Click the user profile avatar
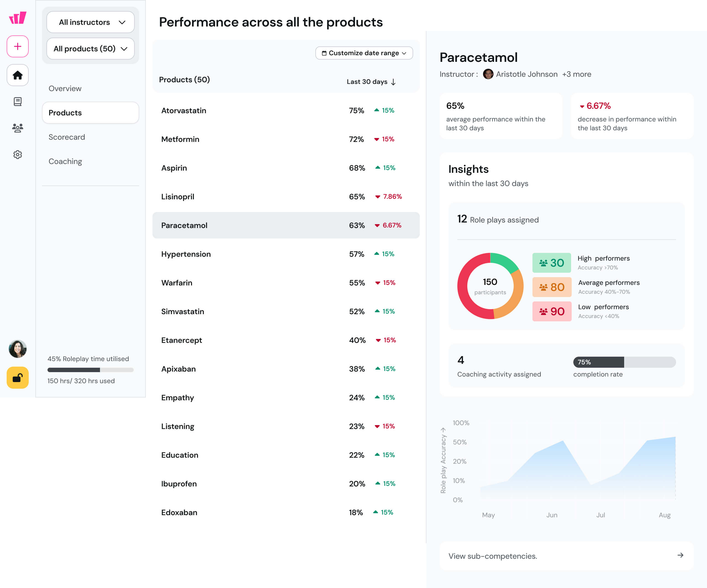 (17, 349)
